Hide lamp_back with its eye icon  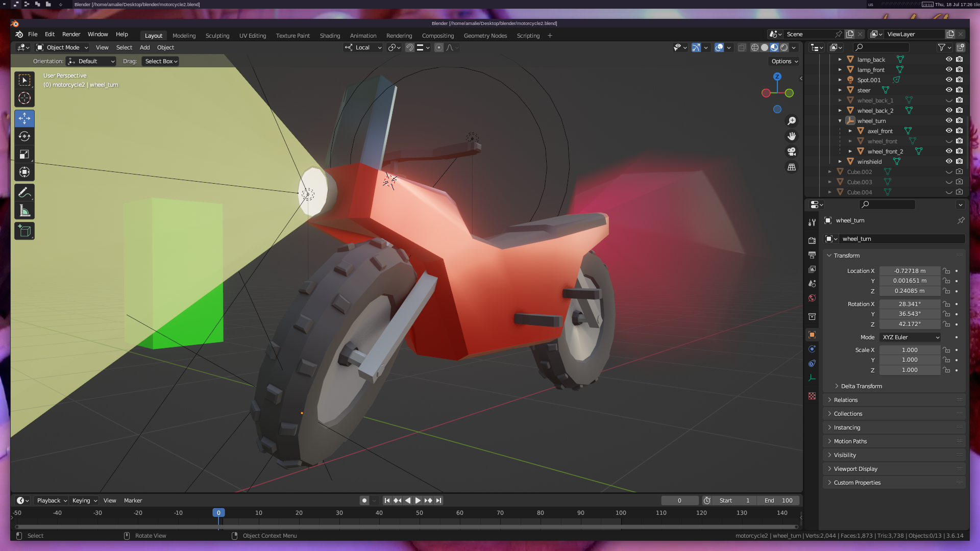949,60
